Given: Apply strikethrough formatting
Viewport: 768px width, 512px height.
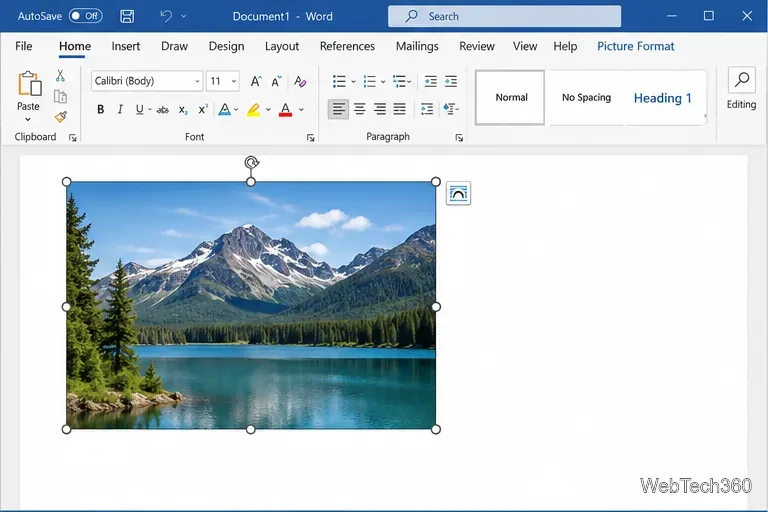Looking at the screenshot, I should point(163,110).
